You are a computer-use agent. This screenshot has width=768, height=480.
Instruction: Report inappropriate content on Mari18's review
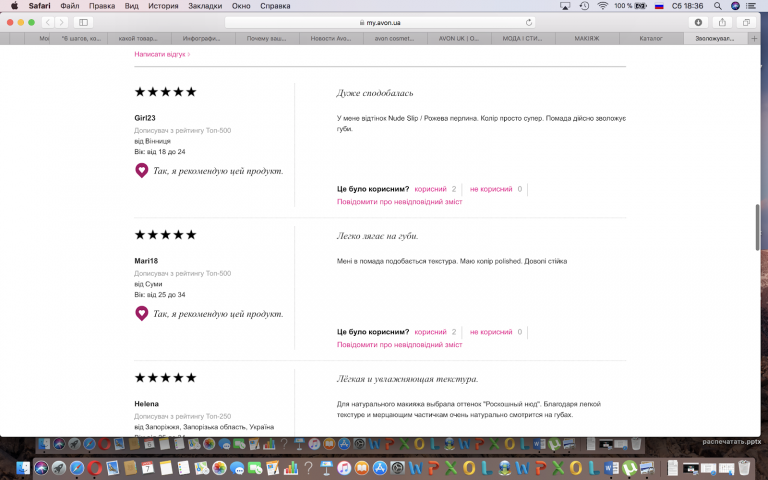(400, 344)
